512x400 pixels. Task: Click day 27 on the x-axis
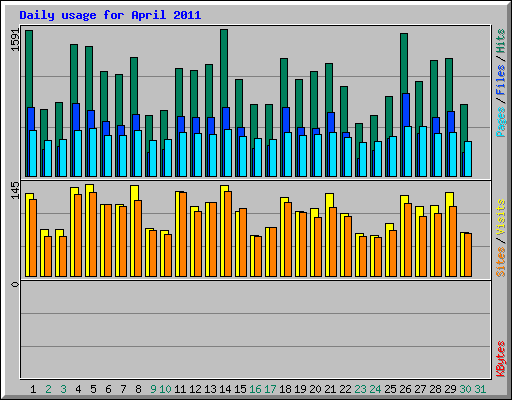click(420, 389)
